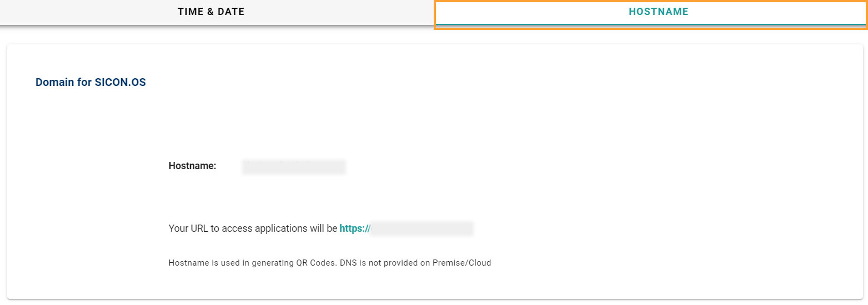The image size is (868, 305).
Task: Click the Hostname input field
Action: (294, 166)
